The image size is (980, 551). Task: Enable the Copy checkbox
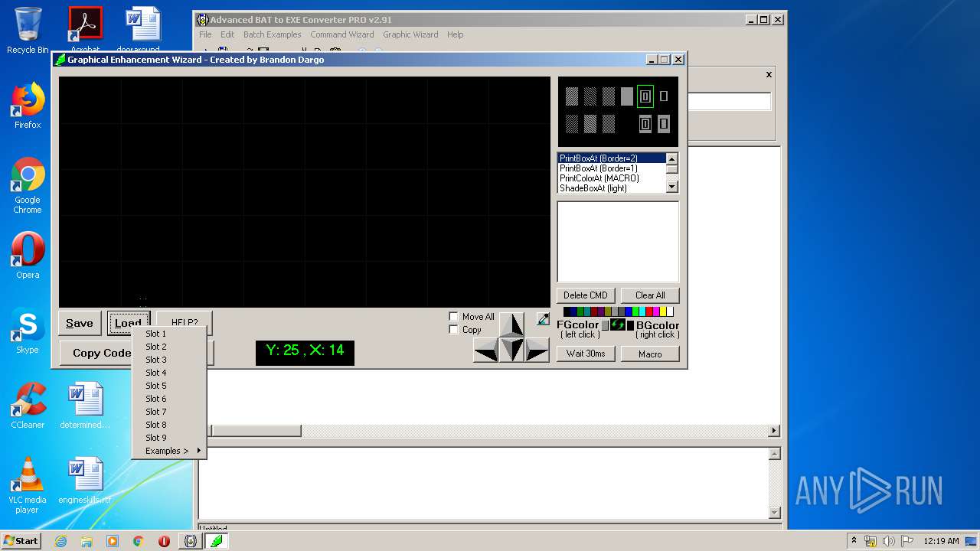click(453, 330)
